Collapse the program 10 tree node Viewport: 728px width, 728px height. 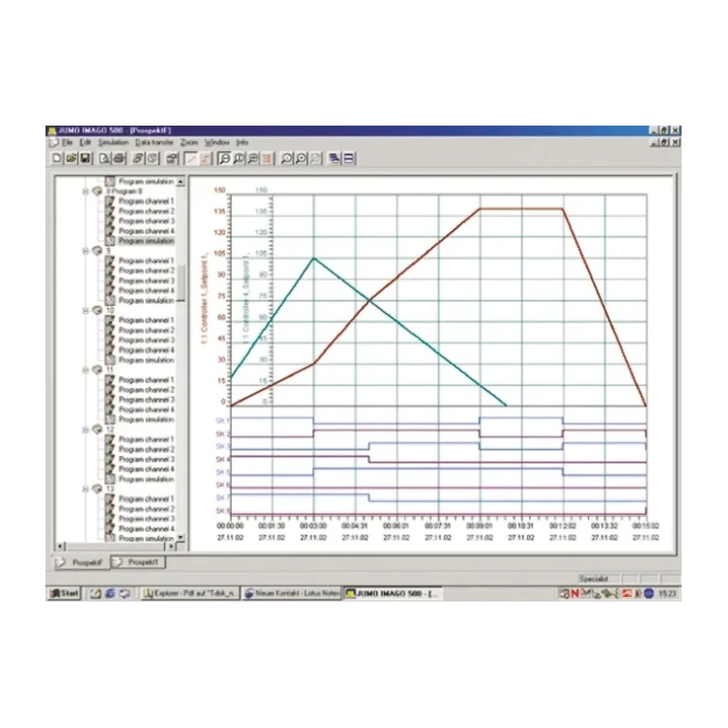coord(86,310)
